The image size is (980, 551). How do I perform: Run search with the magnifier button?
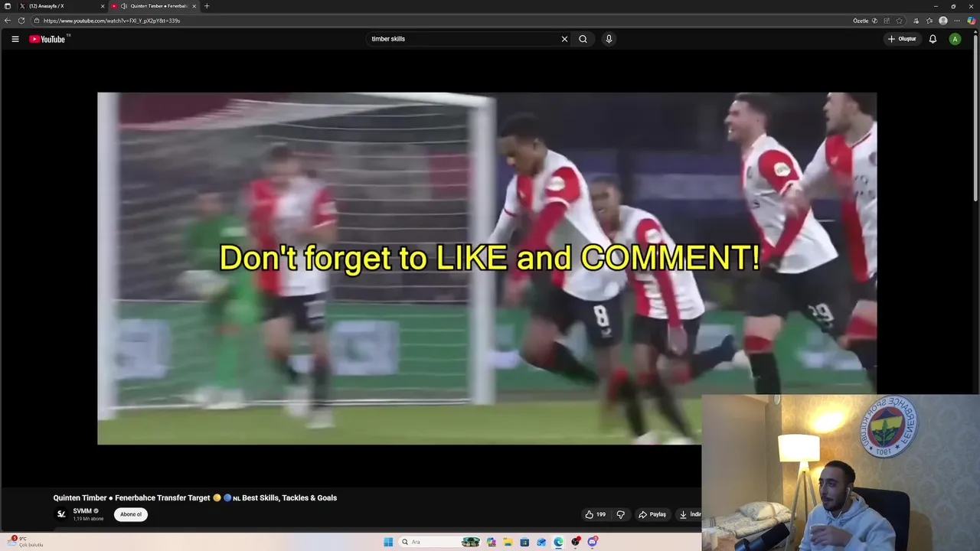tap(583, 39)
